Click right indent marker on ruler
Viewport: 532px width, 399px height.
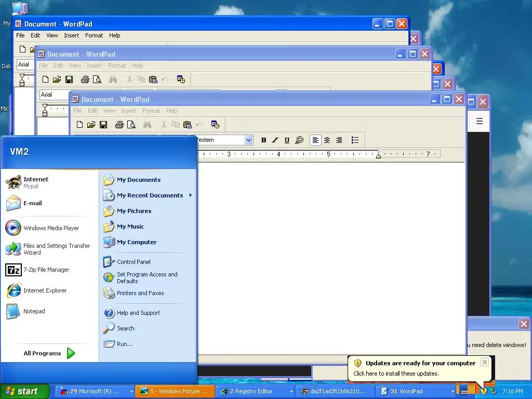pos(378,155)
